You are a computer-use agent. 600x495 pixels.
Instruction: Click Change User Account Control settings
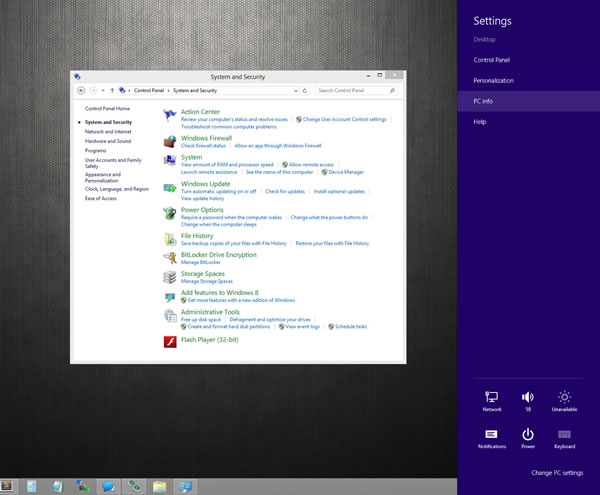pos(344,119)
